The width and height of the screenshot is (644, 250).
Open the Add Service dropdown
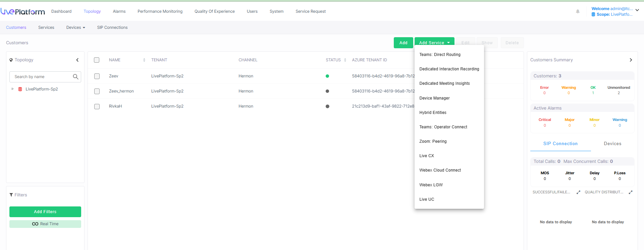click(x=434, y=43)
